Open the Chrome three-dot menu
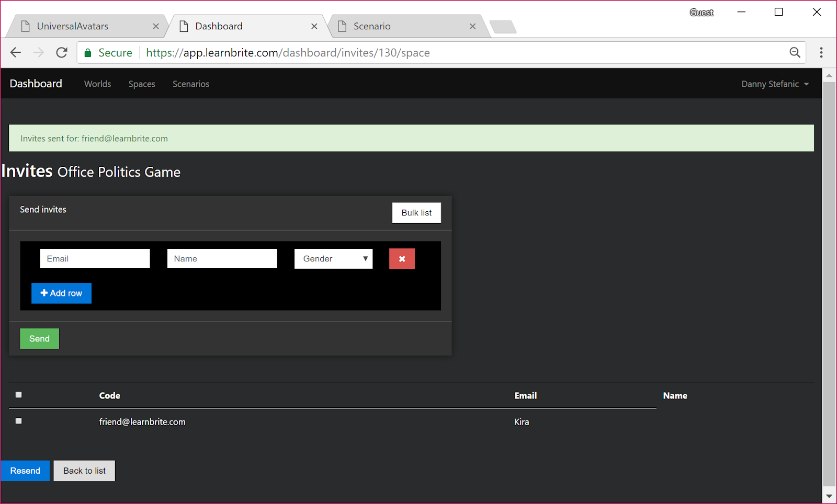 (x=821, y=52)
